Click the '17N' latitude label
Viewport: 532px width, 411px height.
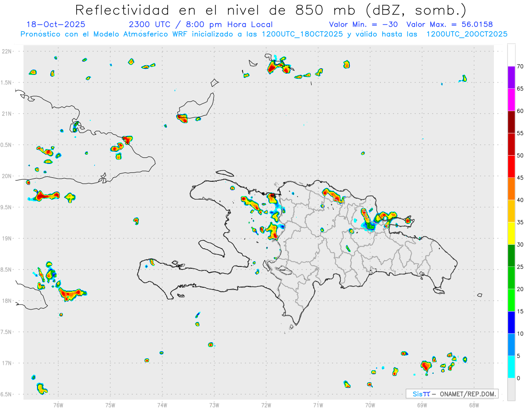8,363
